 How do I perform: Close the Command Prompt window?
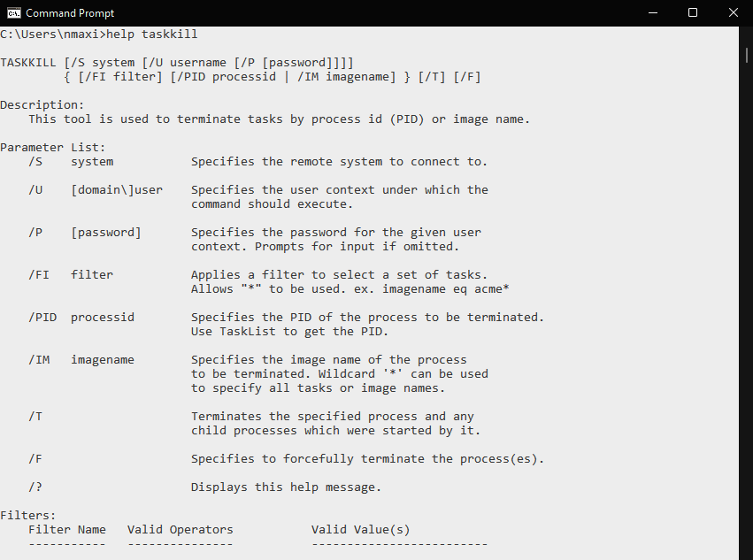tap(733, 13)
